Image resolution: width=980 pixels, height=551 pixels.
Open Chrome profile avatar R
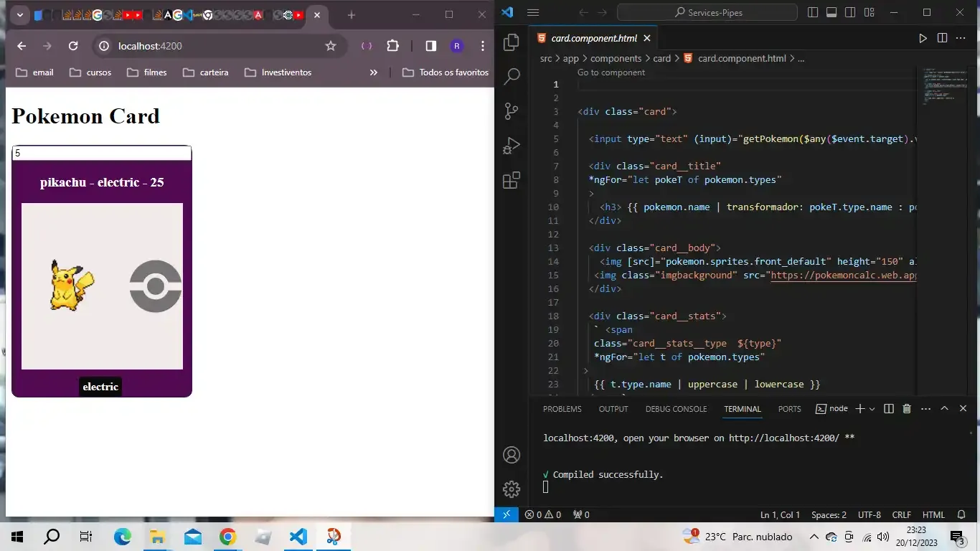pyautogui.click(x=457, y=46)
